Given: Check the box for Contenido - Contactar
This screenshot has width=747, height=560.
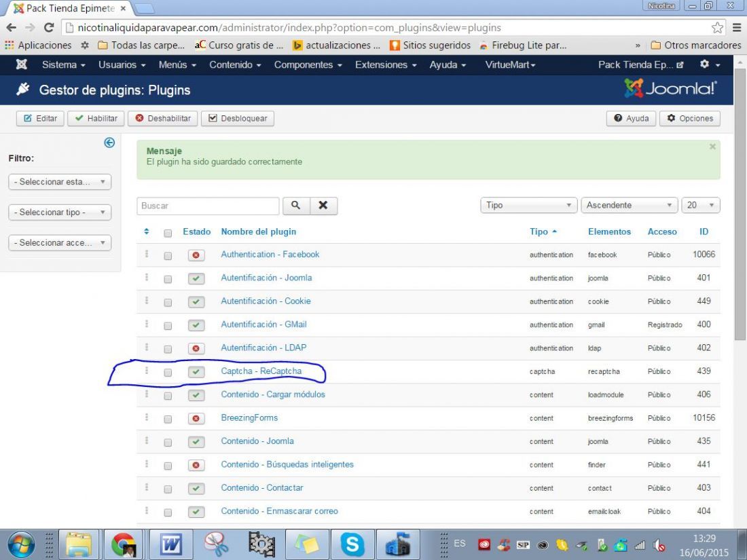Looking at the screenshot, I should [x=168, y=489].
